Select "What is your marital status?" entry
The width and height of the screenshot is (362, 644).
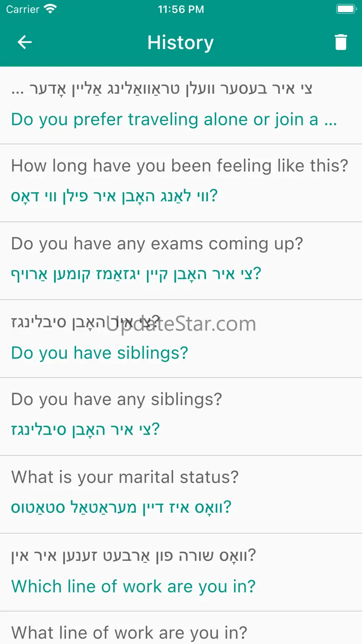[125, 477]
